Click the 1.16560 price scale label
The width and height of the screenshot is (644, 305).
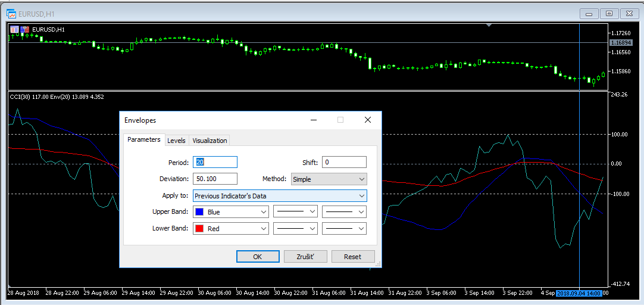[x=620, y=52]
